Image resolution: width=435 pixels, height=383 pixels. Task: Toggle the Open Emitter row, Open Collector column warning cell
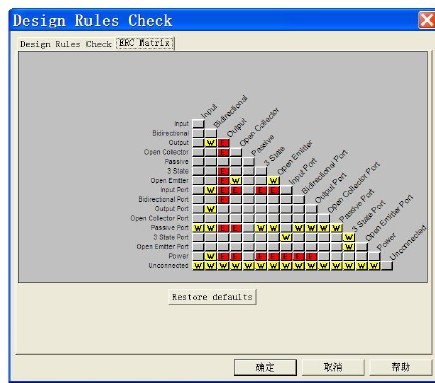[236, 181]
